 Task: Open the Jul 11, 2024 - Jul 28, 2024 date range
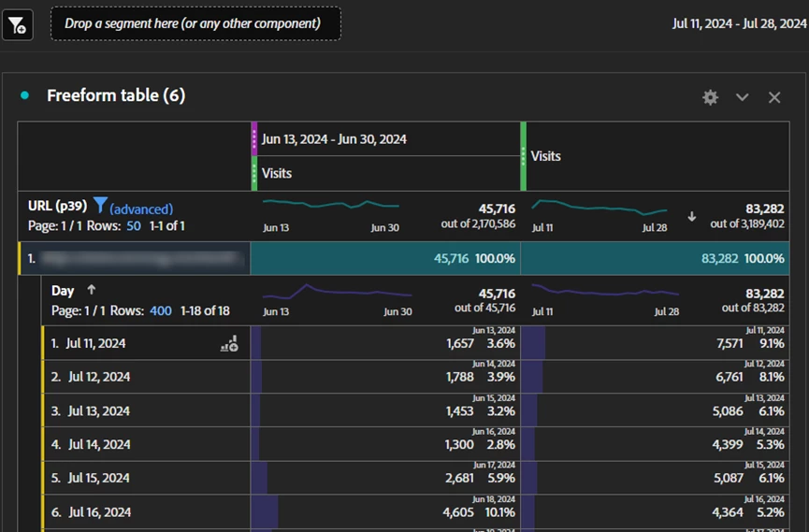point(739,23)
